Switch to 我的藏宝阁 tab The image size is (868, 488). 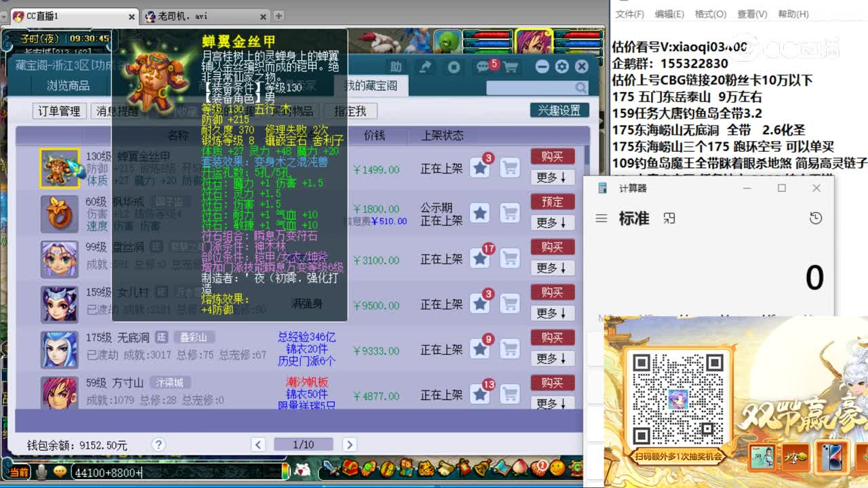coord(370,85)
